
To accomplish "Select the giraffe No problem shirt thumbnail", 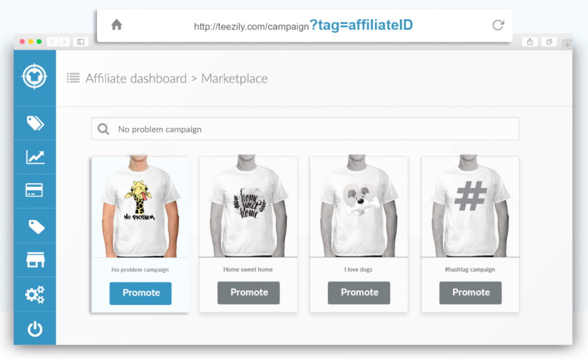I will coord(140,207).
